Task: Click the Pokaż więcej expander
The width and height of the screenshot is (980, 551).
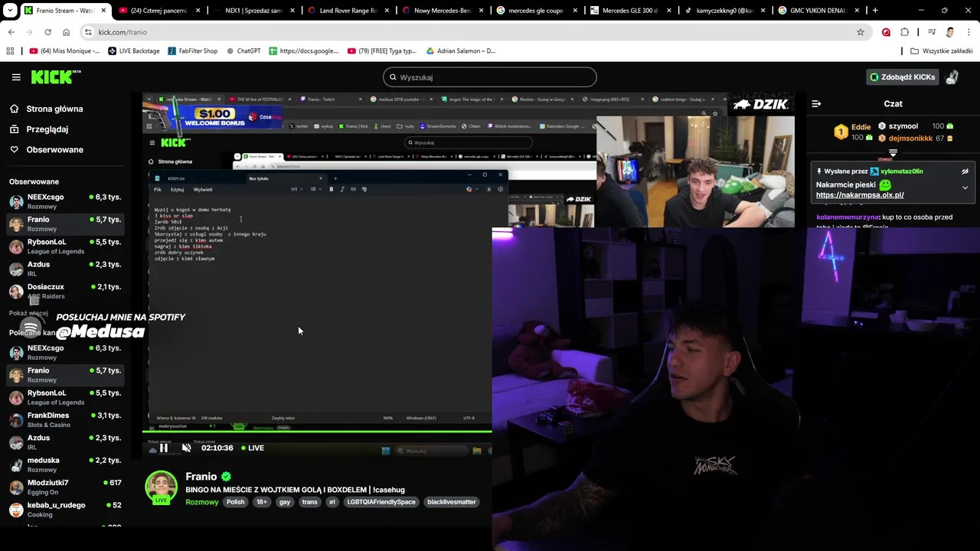Action: pos(28,313)
